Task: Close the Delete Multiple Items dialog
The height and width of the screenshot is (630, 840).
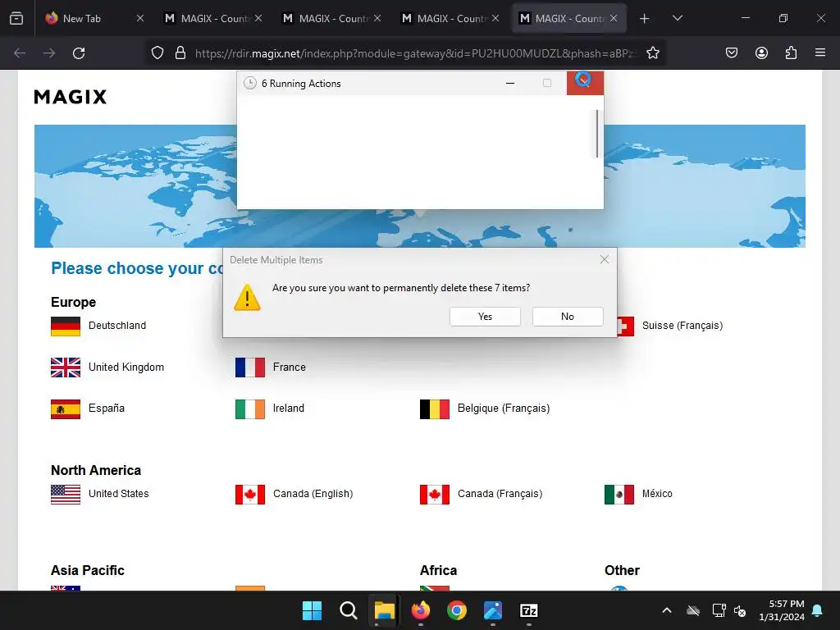Action: [x=605, y=259]
